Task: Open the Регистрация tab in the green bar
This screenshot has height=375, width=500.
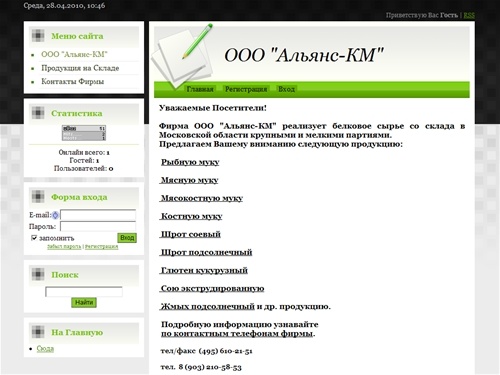Action: pyautogui.click(x=246, y=89)
